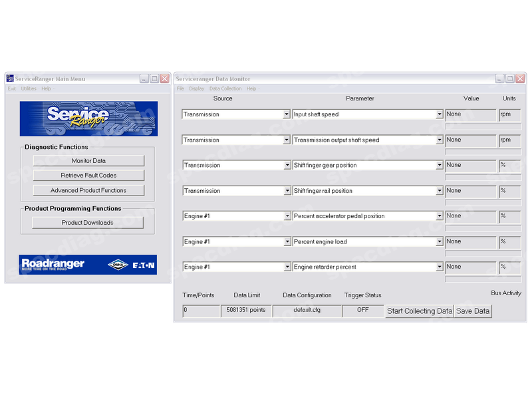Viewport: 532px width, 399px height.
Task: Click the Data Limit points field
Action: pyautogui.click(x=246, y=311)
